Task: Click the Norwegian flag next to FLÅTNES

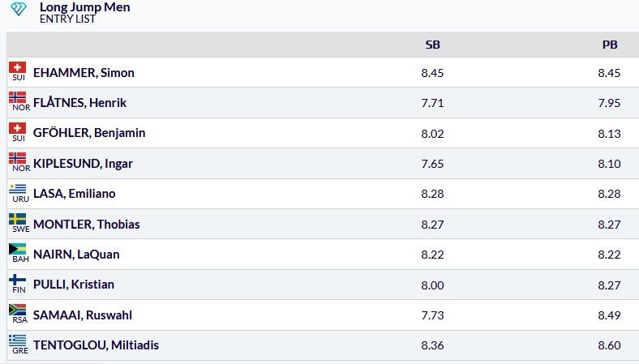Action: click(x=18, y=97)
